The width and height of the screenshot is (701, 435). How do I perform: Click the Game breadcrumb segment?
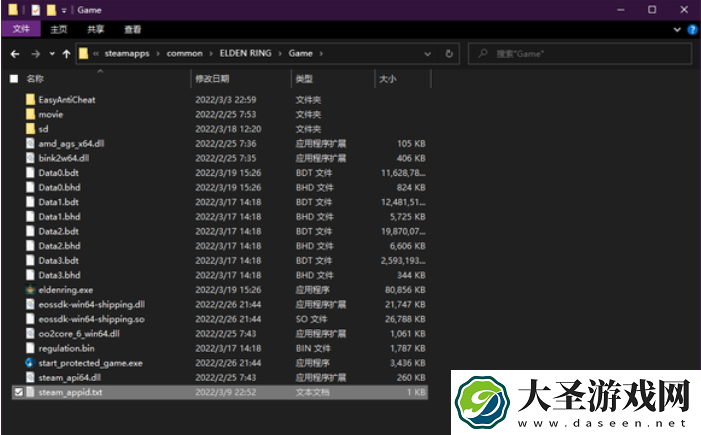[300, 53]
